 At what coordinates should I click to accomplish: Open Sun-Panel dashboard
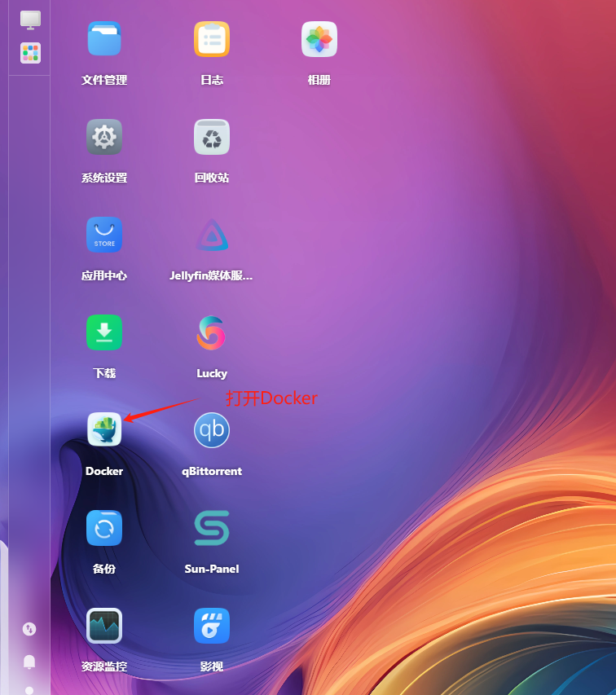212,528
